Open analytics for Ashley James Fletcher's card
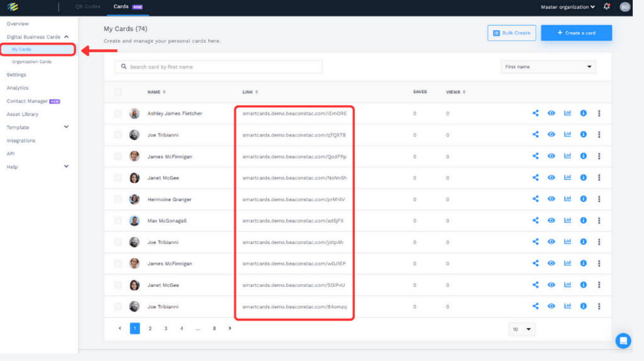Image resolution: width=644 pixels, height=361 pixels. (567, 113)
